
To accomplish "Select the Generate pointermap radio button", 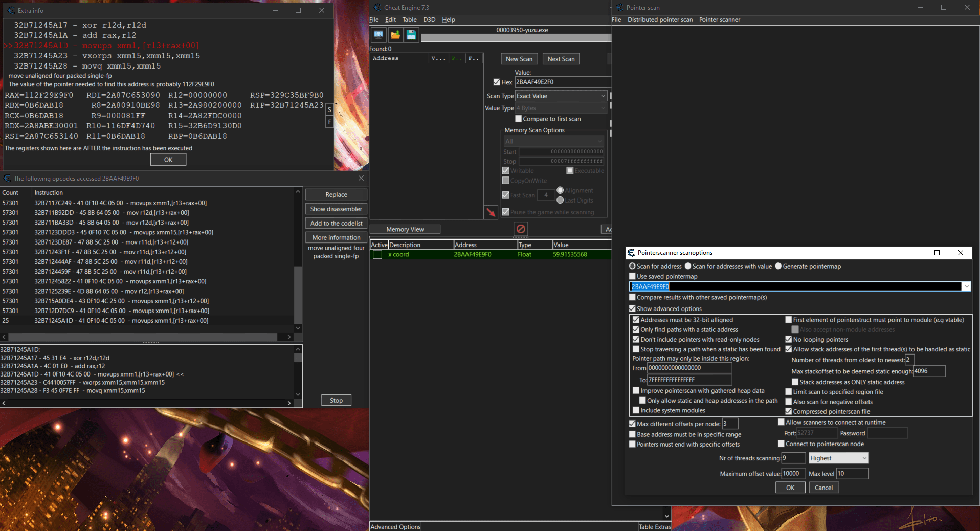I will coord(778,266).
